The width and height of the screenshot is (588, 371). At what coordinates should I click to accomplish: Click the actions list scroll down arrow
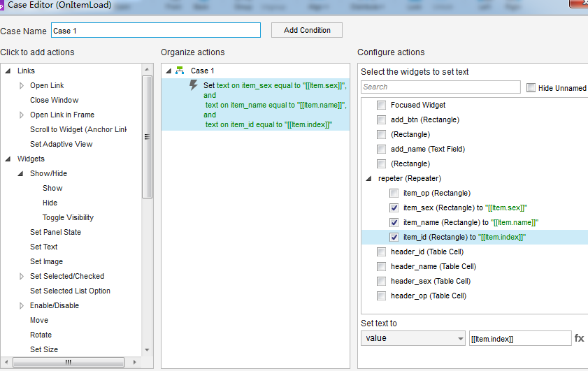[147, 349]
